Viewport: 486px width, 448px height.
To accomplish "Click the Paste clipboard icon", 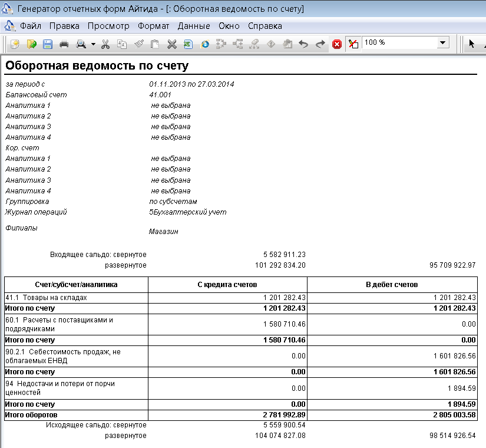I will tap(155, 44).
